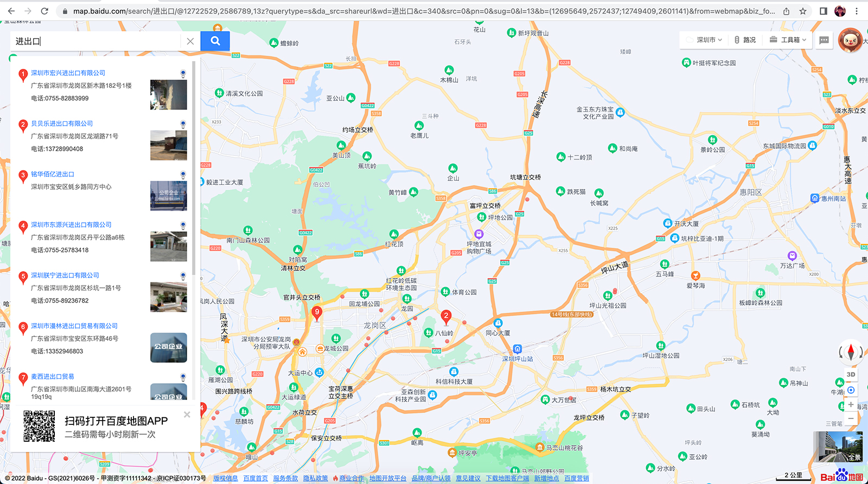Click red map pin number 9
This screenshot has width=868, height=484.
(317, 313)
